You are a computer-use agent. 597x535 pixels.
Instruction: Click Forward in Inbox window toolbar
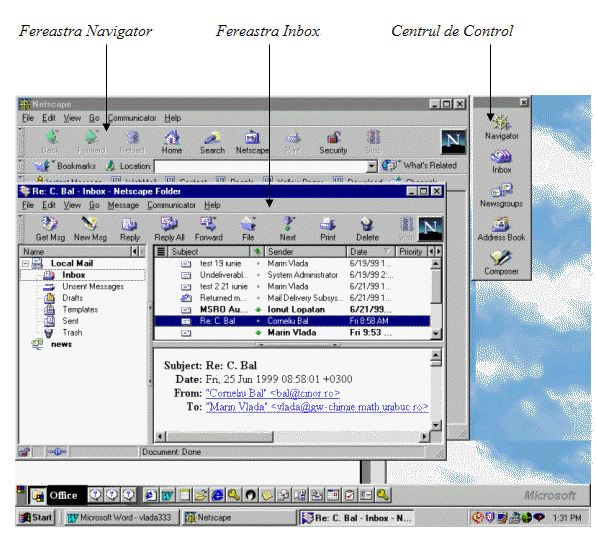click(209, 229)
